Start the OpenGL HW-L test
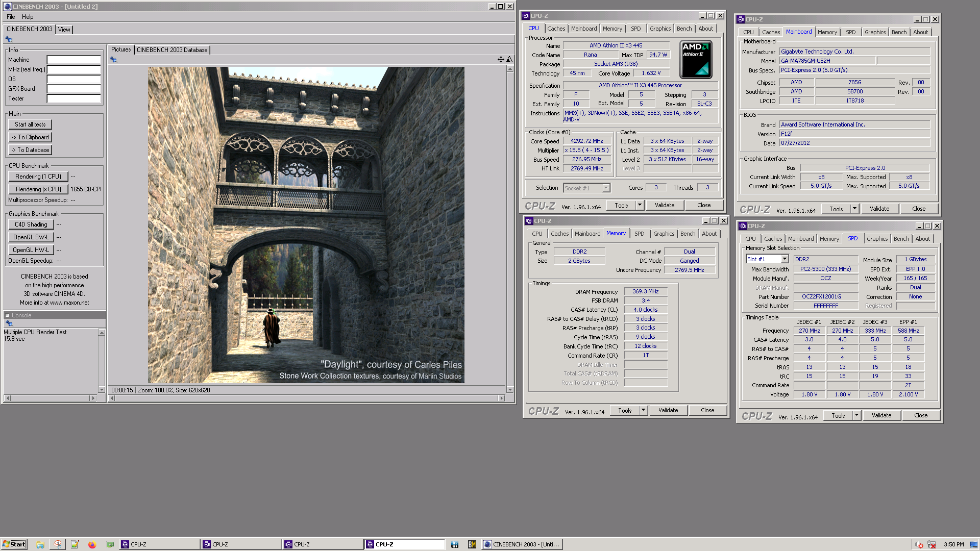 (x=31, y=250)
